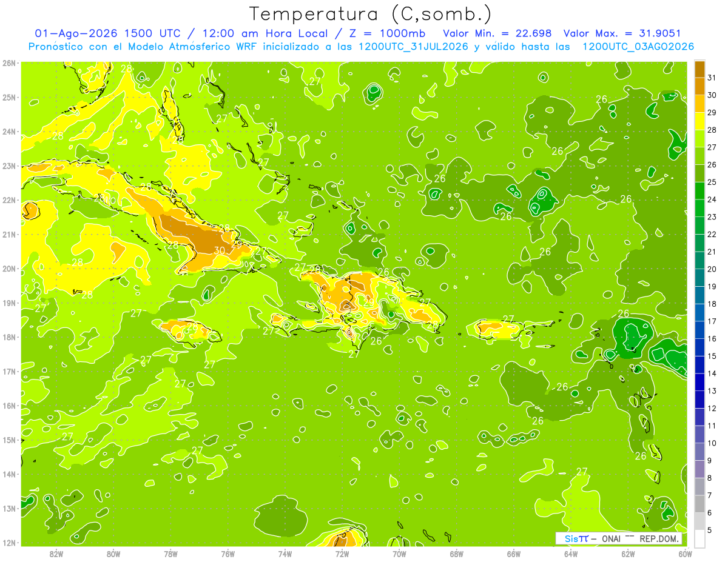Click the 21N latitude axis label
The image size is (728, 562).
9,234
